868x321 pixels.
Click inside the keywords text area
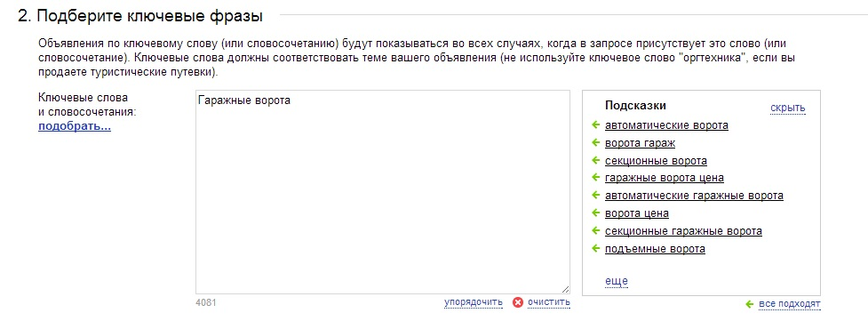pos(383,192)
